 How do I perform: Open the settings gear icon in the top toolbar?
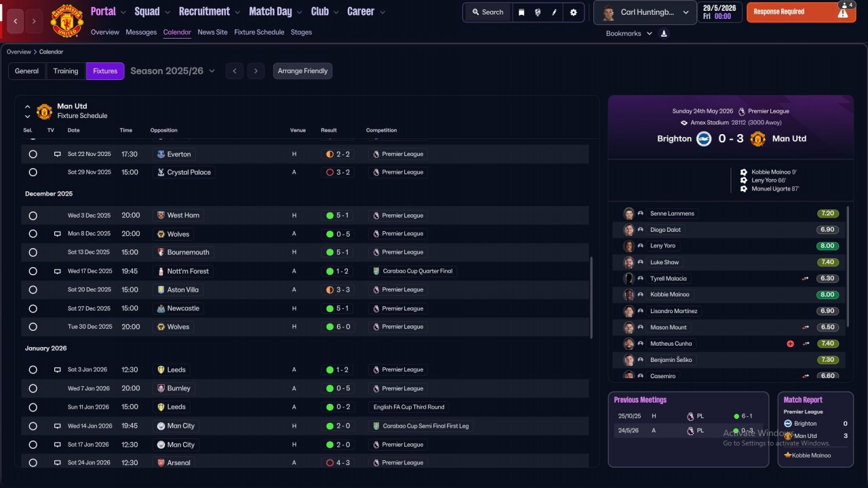(x=574, y=12)
